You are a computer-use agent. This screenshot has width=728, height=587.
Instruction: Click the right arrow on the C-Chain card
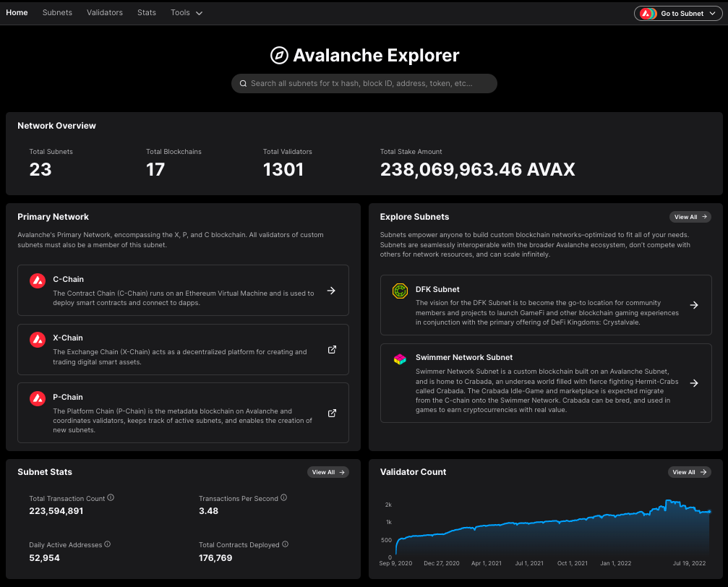331,291
